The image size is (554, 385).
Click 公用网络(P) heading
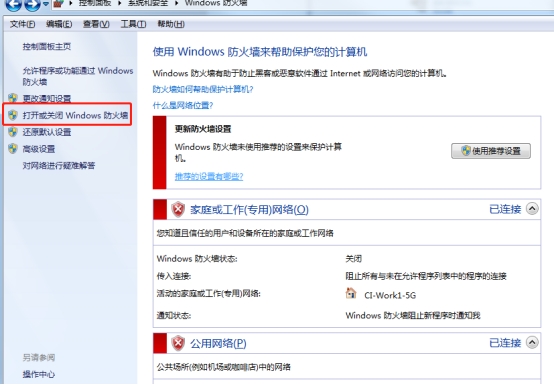click(218, 343)
